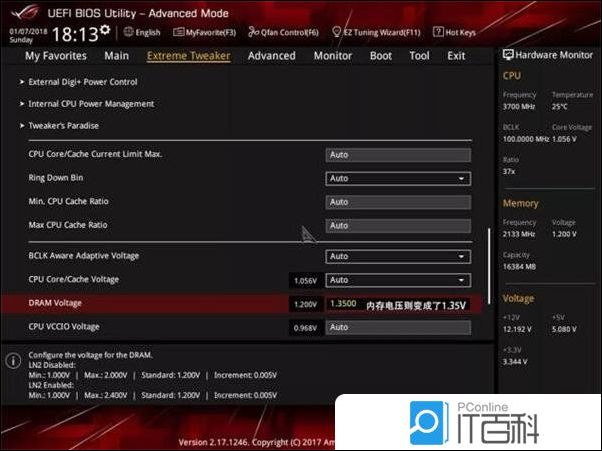Click the 25°C CPU temperature value
Image resolution: width=602 pixels, height=451 pixels.
[x=559, y=106]
